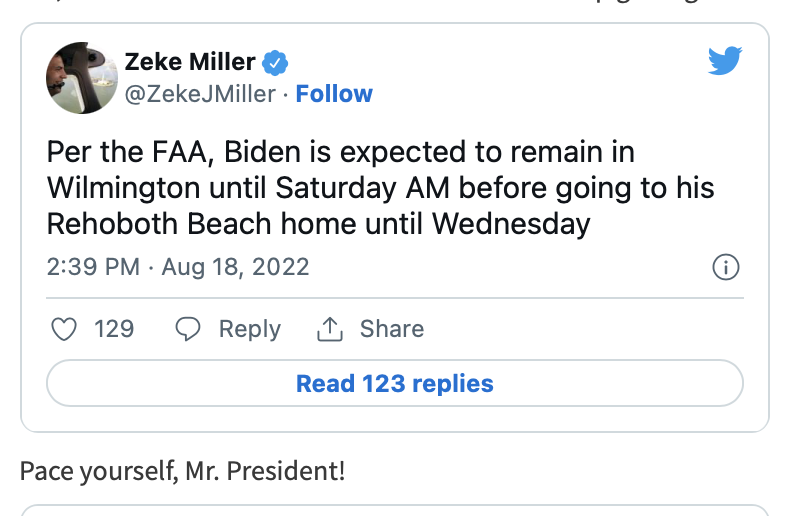Like the tweet with the heart icon
Image resolution: width=808 pixels, height=516 pixels.
click(64, 329)
